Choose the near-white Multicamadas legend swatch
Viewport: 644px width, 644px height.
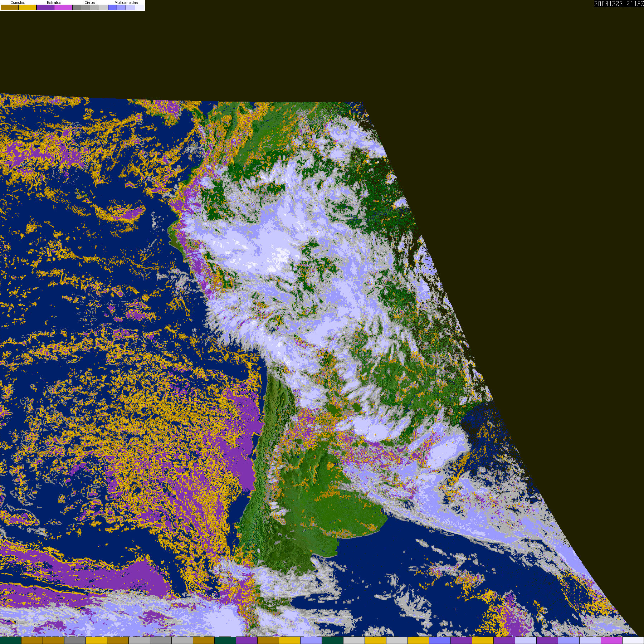(x=140, y=7)
